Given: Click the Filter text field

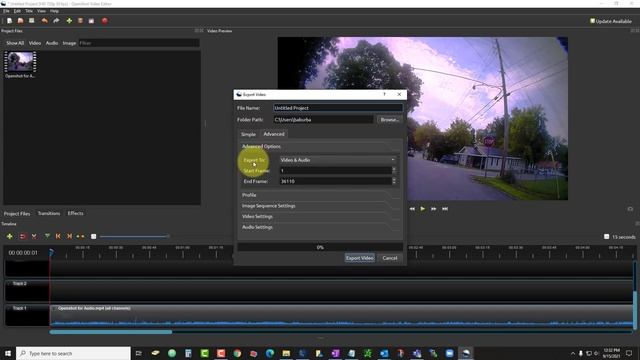Looking at the screenshot, I should point(139,43).
